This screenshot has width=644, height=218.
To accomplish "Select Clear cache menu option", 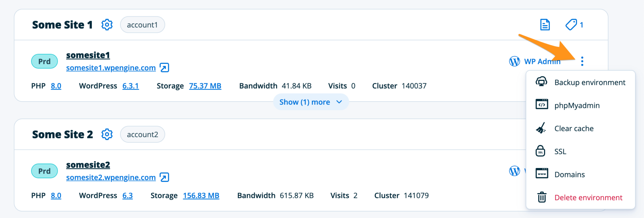I will pos(574,128).
